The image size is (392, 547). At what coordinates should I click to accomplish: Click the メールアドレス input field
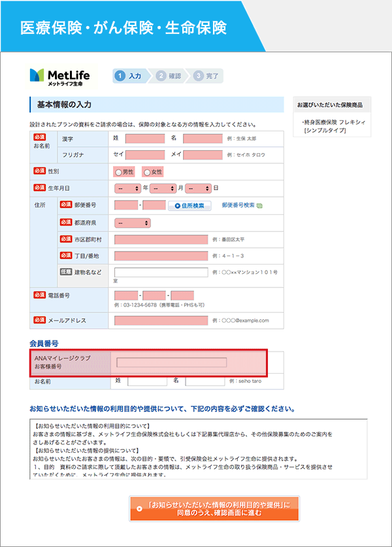[161, 321]
